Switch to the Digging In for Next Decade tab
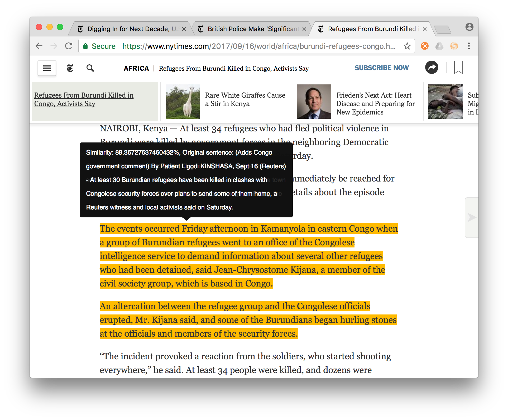The width and height of the screenshot is (508, 420). (129, 29)
